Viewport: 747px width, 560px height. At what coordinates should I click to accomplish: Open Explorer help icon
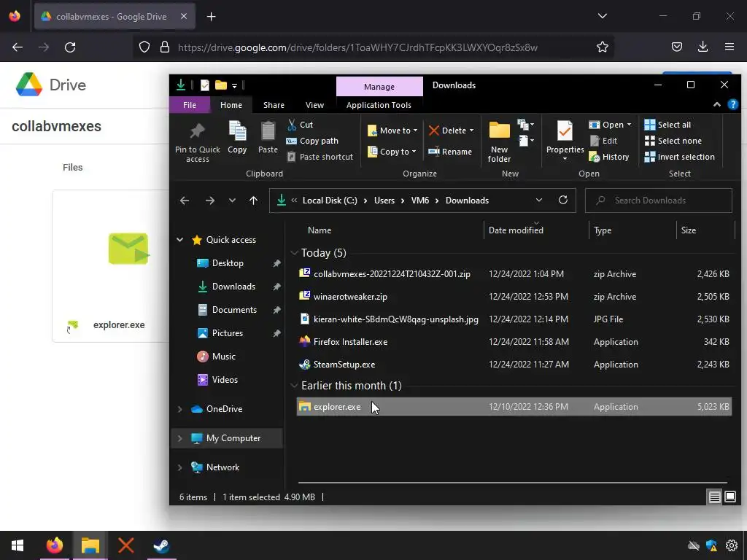tap(732, 105)
